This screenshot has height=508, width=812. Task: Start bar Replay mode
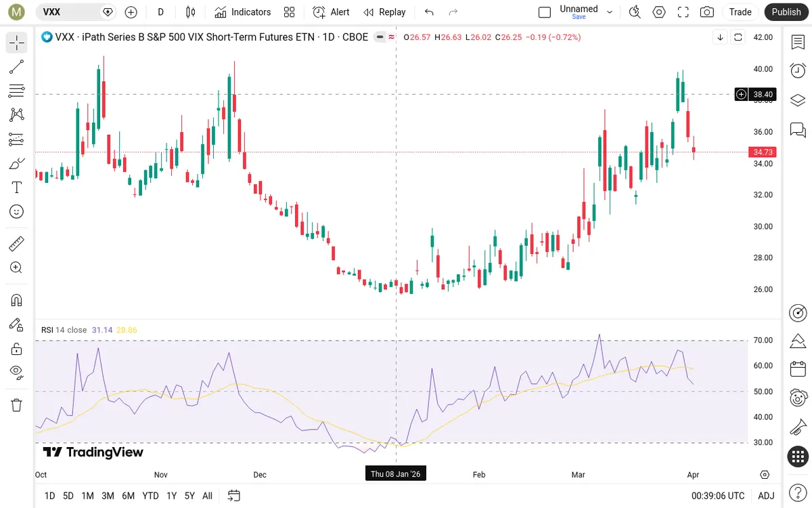[x=384, y=12]
